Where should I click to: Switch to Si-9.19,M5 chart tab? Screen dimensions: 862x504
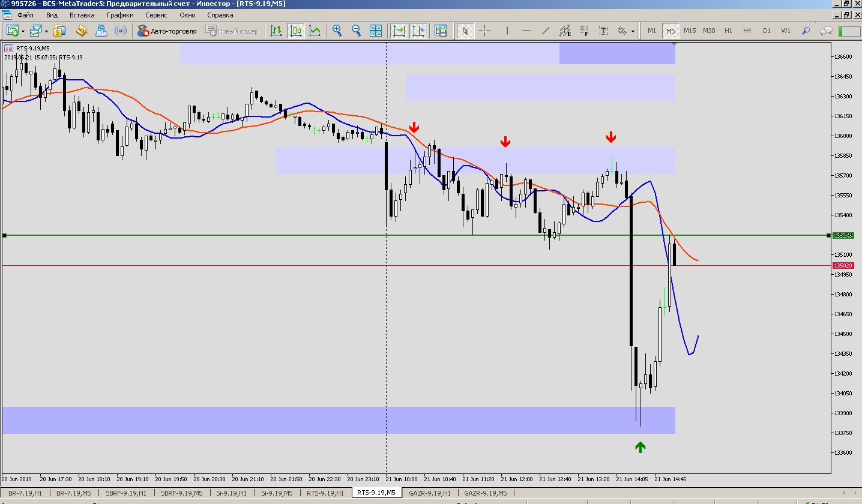pyautogui.click(x=277, y=493)
